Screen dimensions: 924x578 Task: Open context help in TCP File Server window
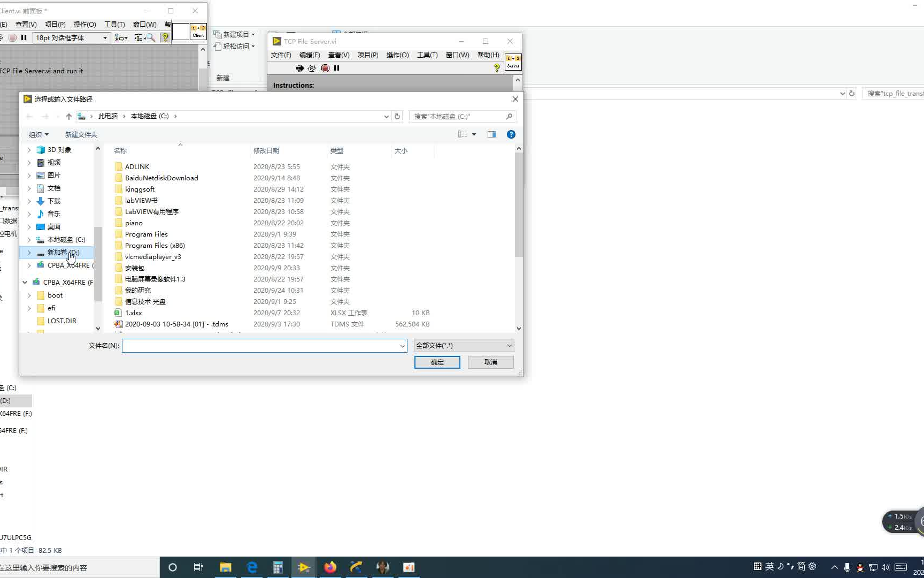(x=497, y=68)
